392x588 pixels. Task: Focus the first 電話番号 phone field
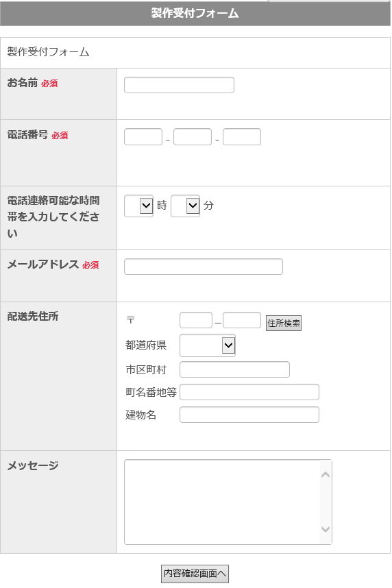[143, 137]
